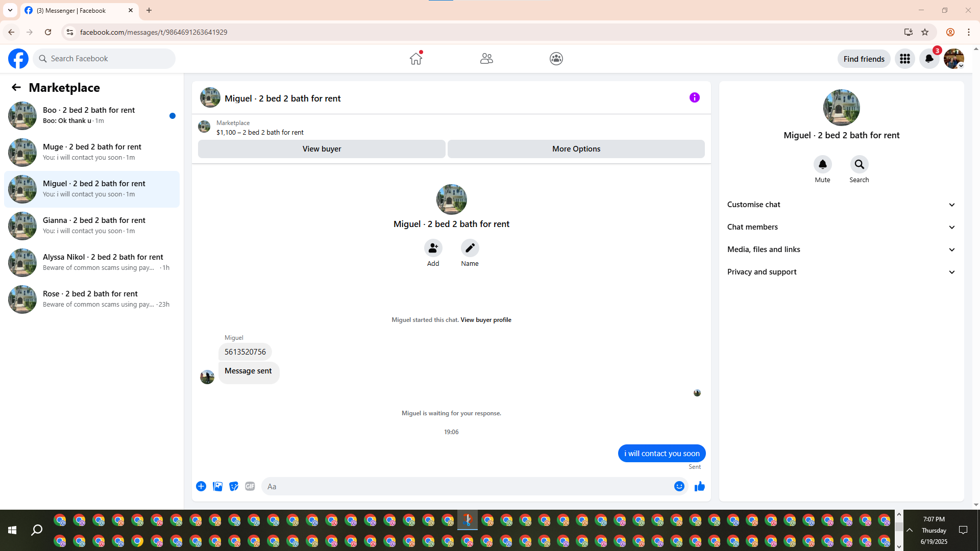Click the 'i will contact you soon' bubble
Image resolution: width=980 pixels, height=551 pixels.
coord(662,454)
